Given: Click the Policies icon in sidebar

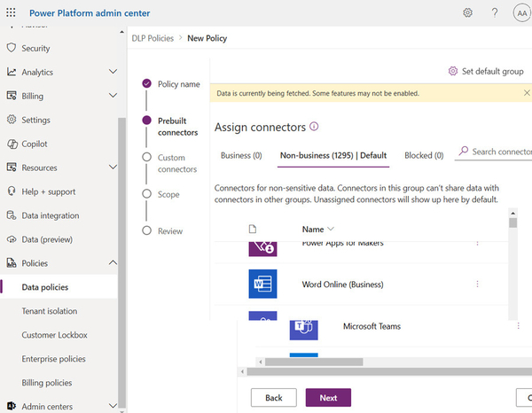Looking at the screenshot, I should pos(12,263).
